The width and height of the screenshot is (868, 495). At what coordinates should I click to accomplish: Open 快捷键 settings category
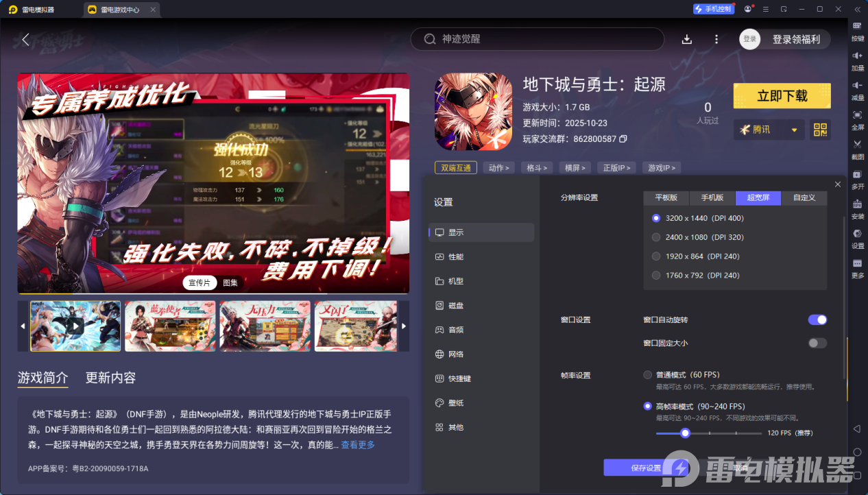(481, 378)
